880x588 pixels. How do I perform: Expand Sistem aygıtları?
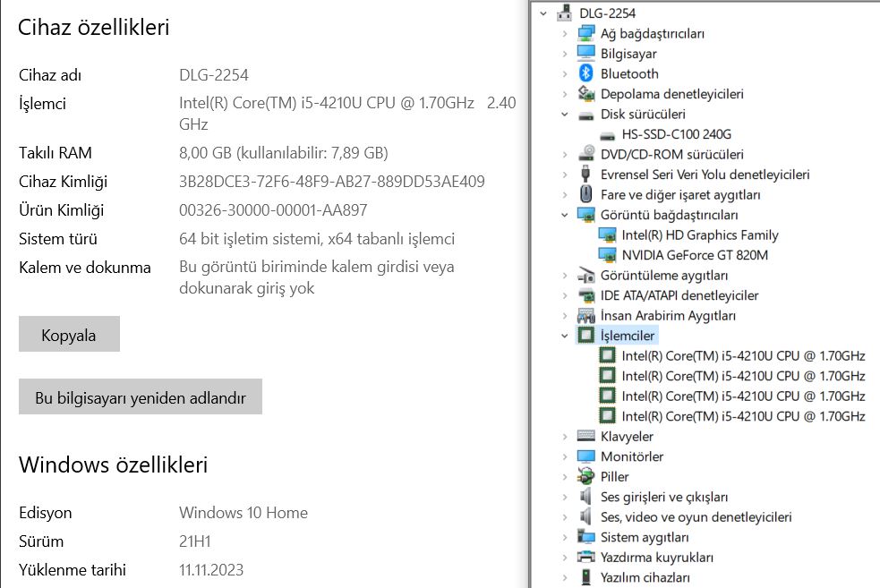565,538
